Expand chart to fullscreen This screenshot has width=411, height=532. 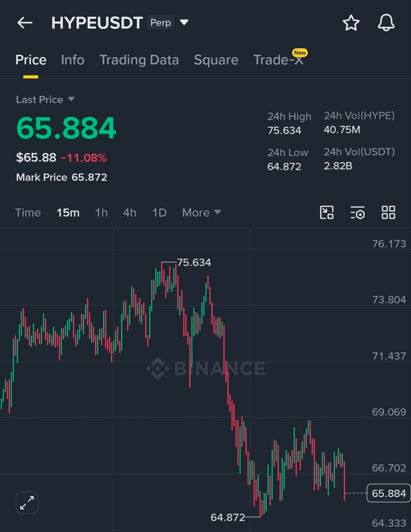[x=27, y=503]
